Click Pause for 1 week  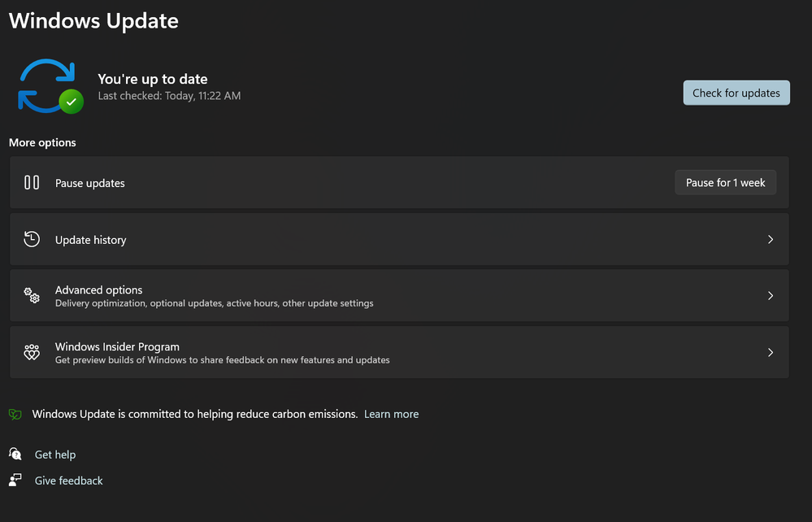(725, 182)
